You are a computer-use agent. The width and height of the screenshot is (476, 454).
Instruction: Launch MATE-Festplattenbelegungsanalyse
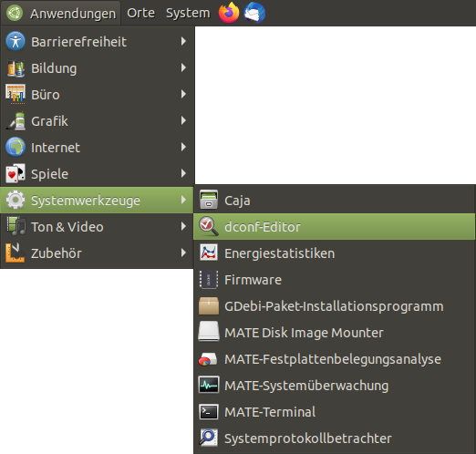335,359
